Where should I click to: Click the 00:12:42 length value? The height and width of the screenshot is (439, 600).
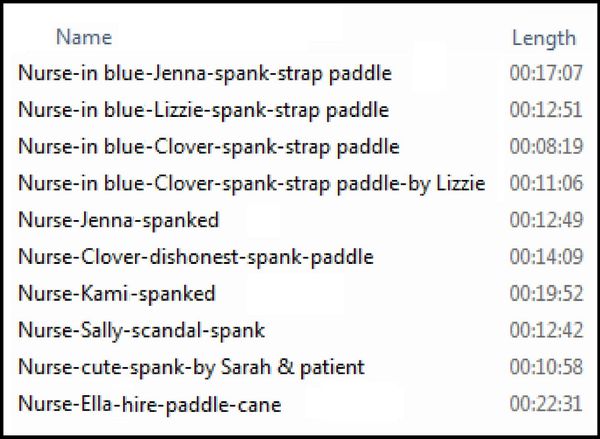click(546, 330)
